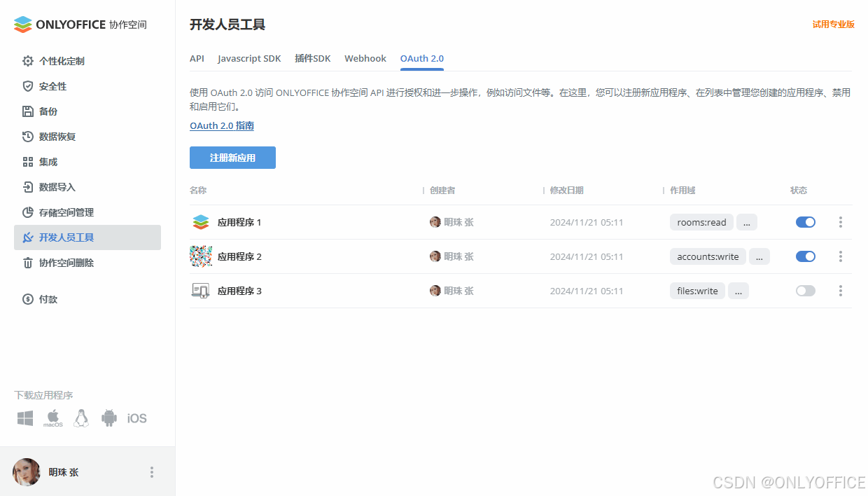
Task: Click the 个性化定制 gear icon
Action: click(x=28, y=61)
